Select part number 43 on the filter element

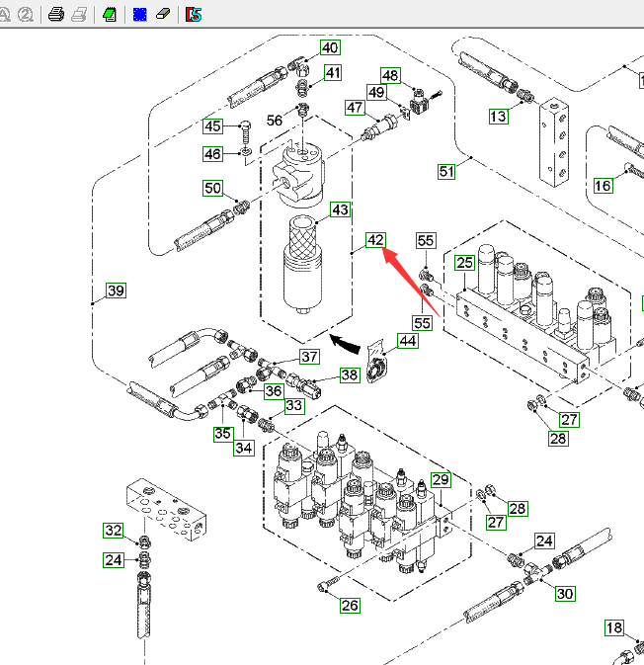click(340, 210)
